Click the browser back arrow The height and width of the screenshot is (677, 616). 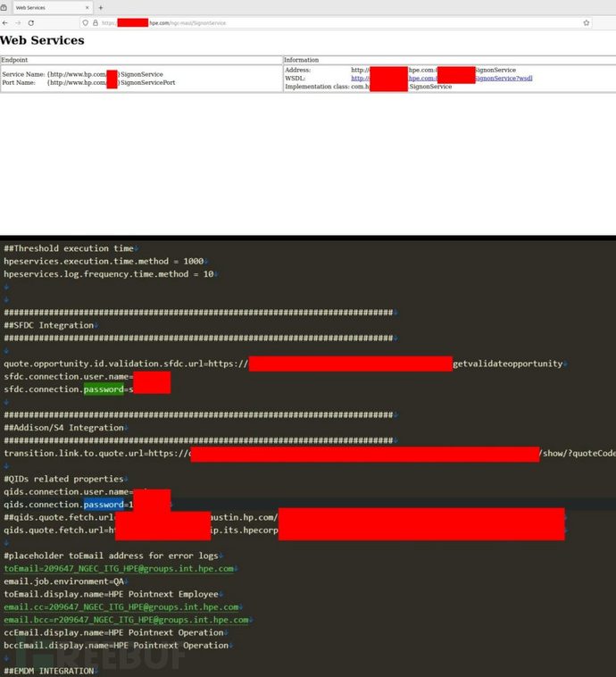[4, 23]
